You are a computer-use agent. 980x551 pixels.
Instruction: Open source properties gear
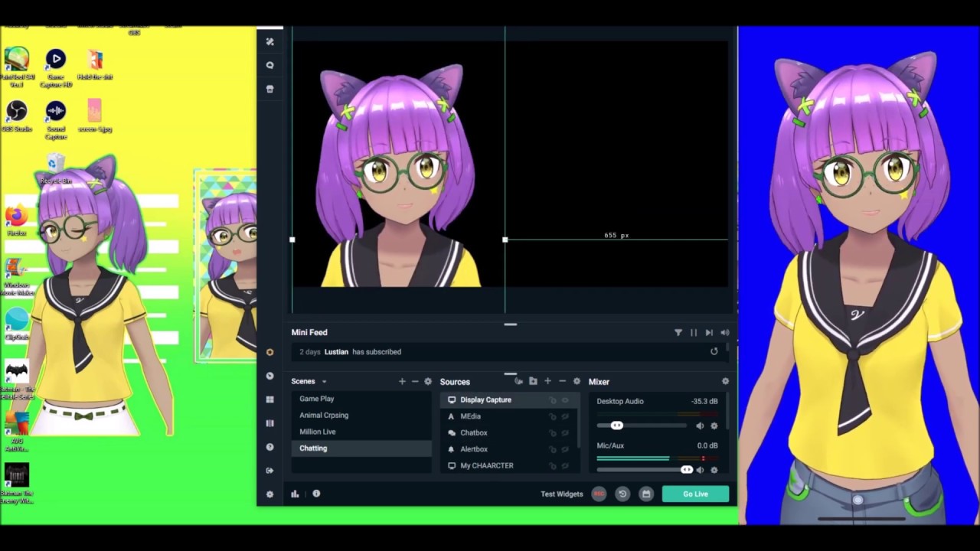point(577,381)
